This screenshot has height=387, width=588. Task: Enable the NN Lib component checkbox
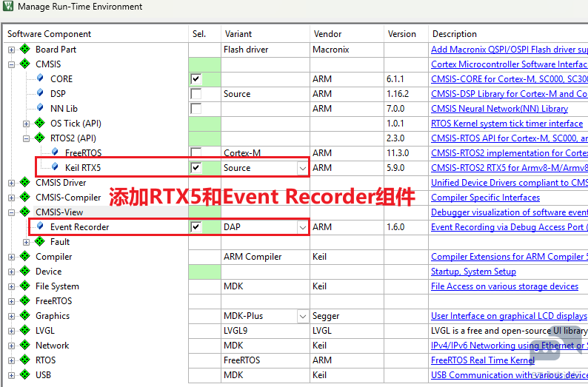click(x=196, y=109)
